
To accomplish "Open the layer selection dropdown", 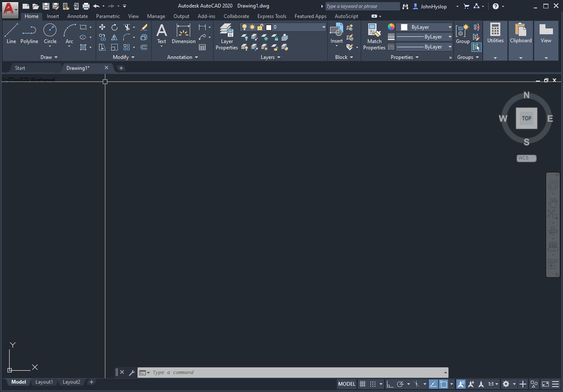I will pyautogui.click(x=324, y=27).
